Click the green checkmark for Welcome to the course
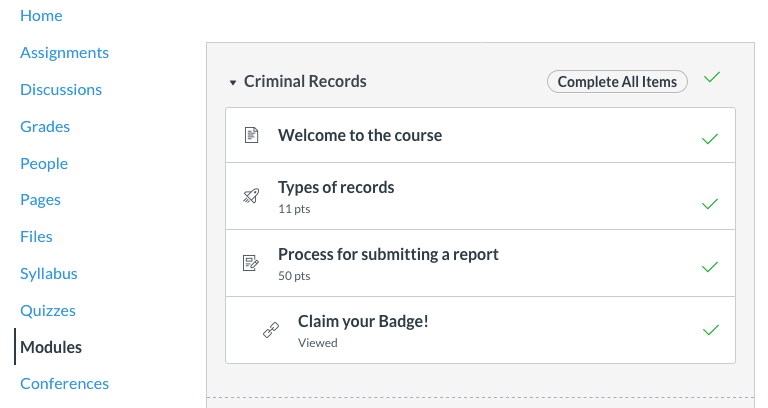Screen dimensions: 768x408 pyautogui.click(x=710, y=138)
